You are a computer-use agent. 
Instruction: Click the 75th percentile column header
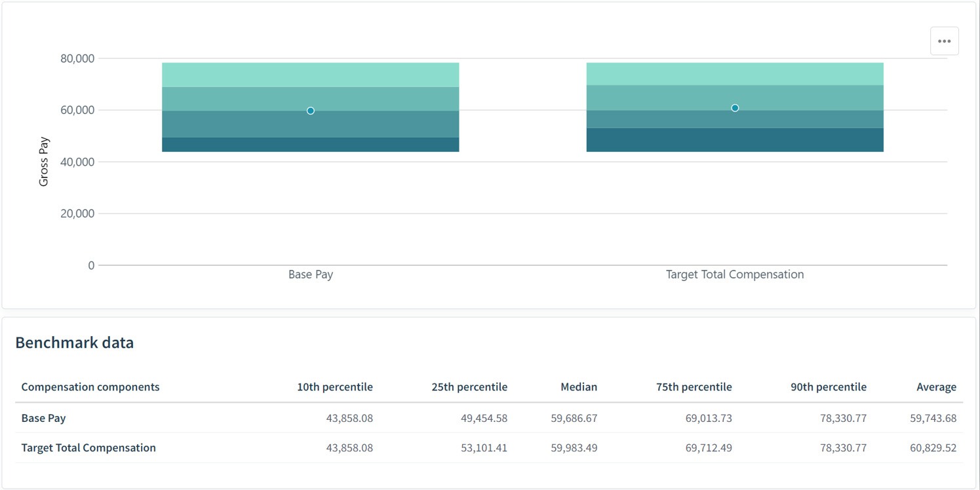tap(694, 387)
